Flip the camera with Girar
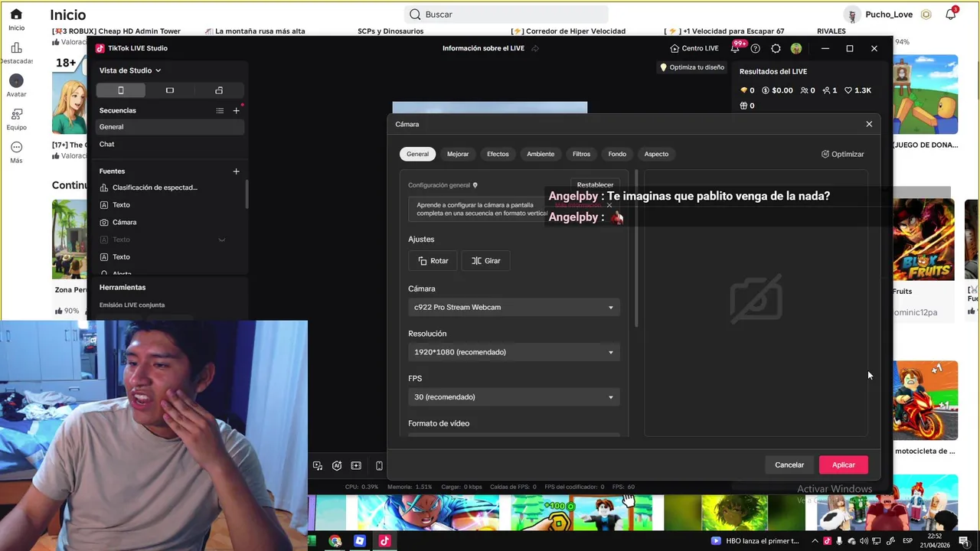 486,261
